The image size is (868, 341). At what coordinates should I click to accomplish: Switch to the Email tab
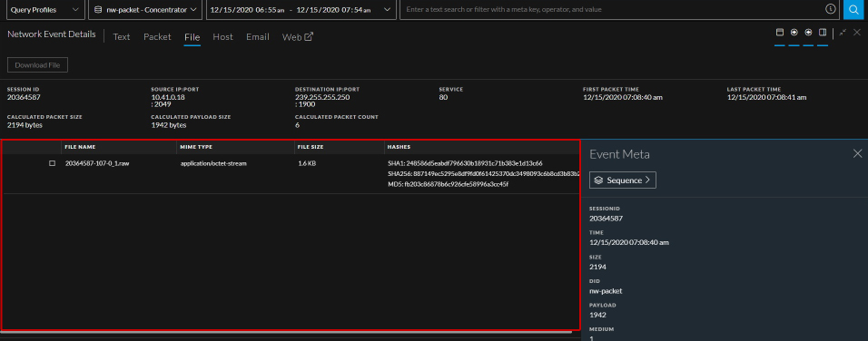pyautogui.click(x=258, y=37)
